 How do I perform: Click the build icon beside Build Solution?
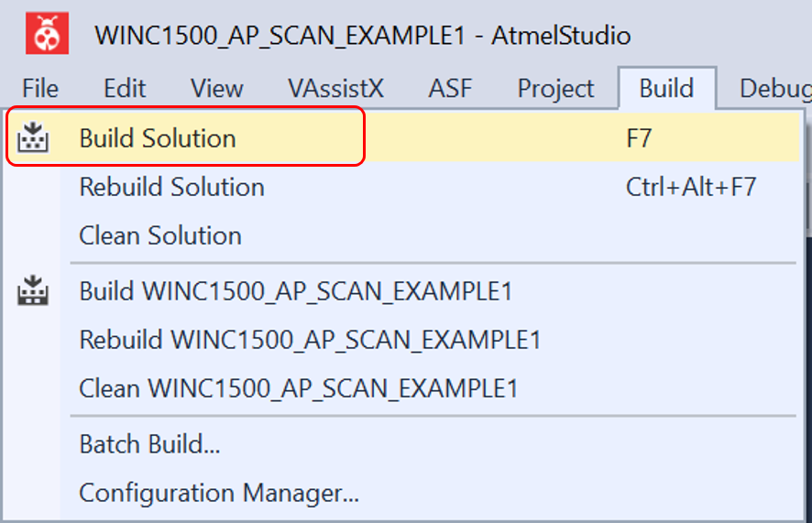34,138
